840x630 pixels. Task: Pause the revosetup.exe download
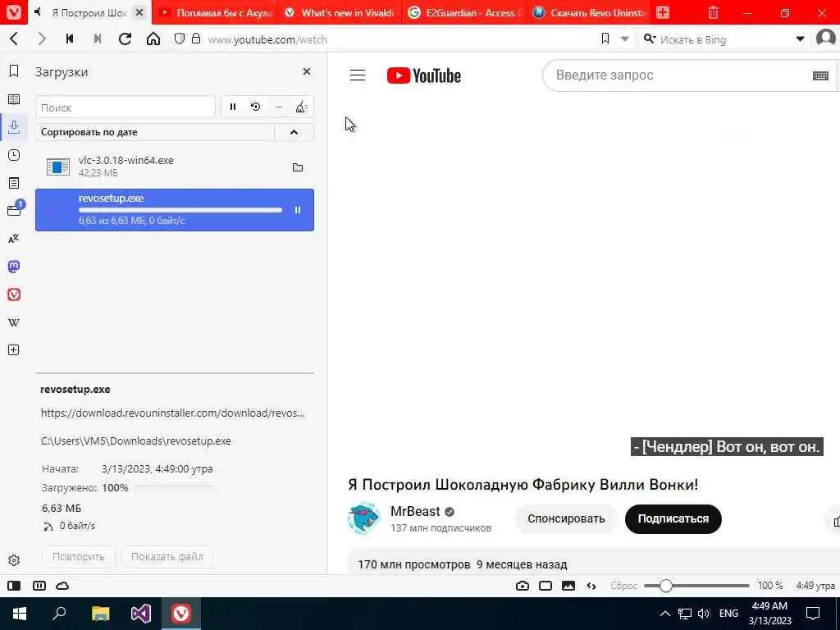[x=298, y=210]
